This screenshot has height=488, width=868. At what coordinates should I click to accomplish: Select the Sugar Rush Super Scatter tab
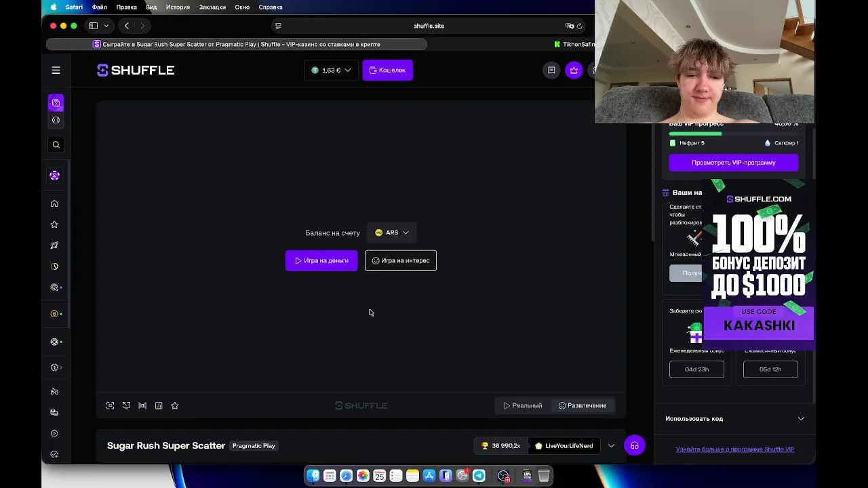(x=237, y=45)
